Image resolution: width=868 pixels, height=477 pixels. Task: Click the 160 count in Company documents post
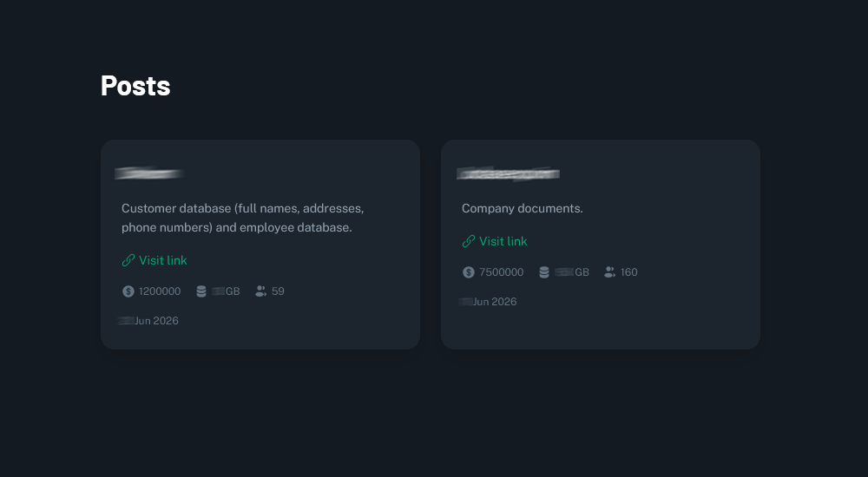[x=628, y=272]
